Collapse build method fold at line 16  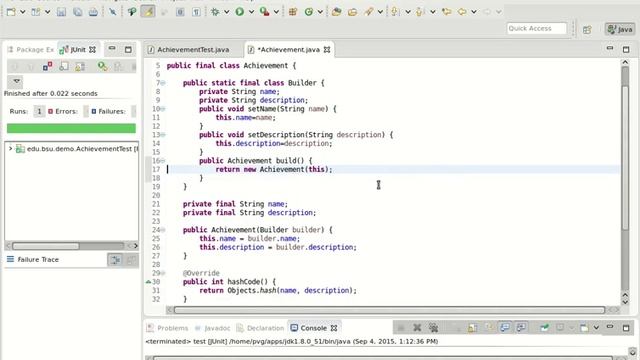tap(163, 161)
